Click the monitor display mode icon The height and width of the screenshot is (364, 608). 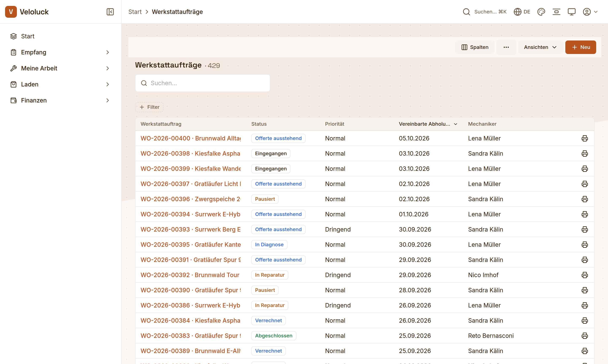[x=571, y=12]
